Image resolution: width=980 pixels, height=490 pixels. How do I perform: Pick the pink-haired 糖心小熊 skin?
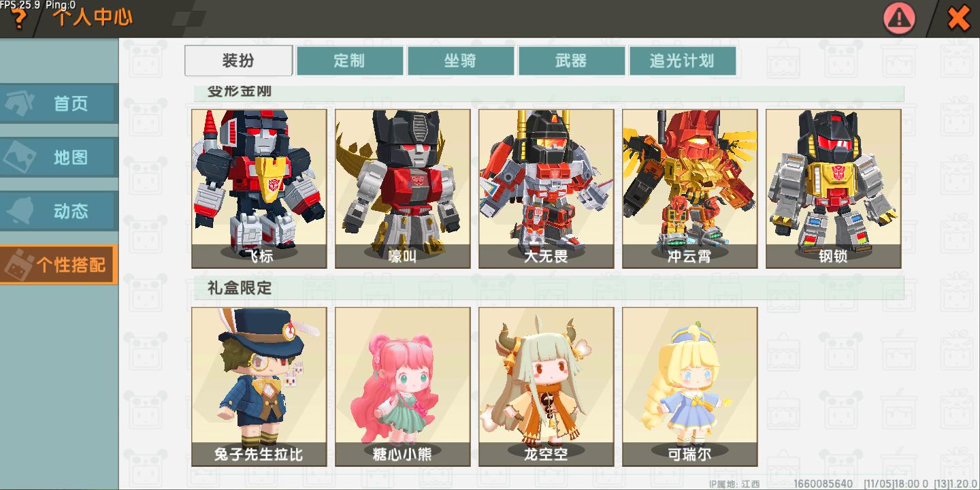point(403,387)
